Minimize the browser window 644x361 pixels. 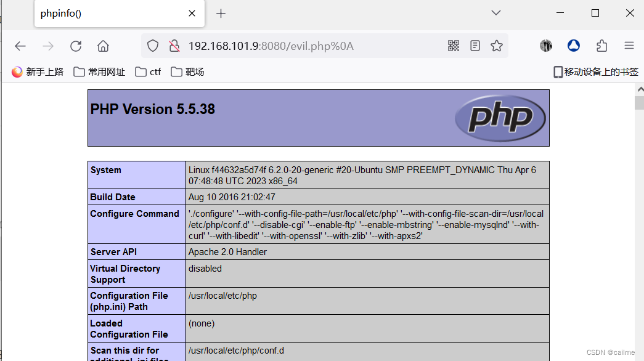coord(560,13)
